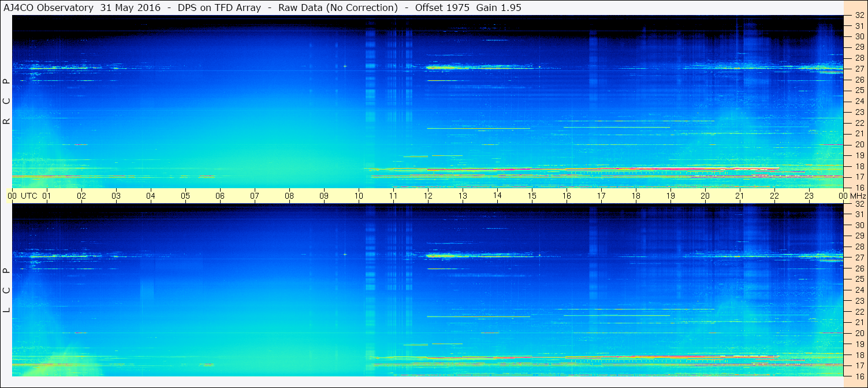Select the 12 hour marker
This screenshot has height=388, width=868.
coord(428,196)
